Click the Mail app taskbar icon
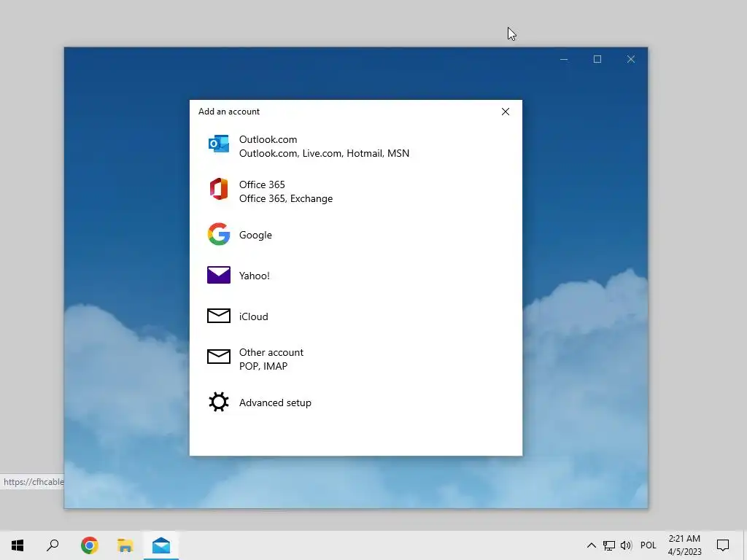Screen dimensions: 747x560 [x=161, y=545]
